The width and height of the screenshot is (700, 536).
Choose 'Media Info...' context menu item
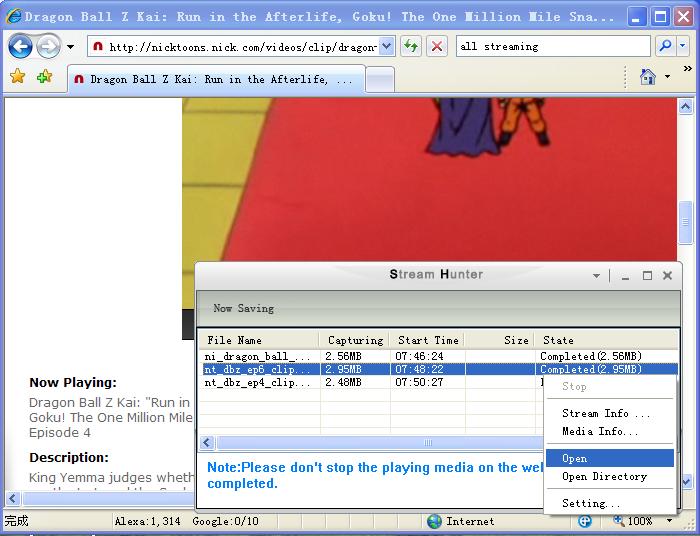click(609, 431)
